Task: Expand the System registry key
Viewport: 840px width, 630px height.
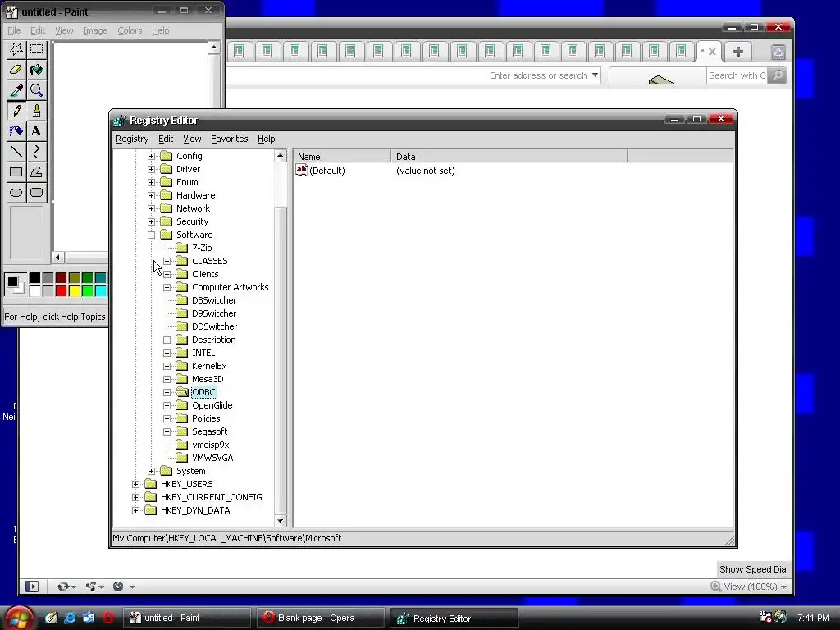Action: [x=151, y=471]
